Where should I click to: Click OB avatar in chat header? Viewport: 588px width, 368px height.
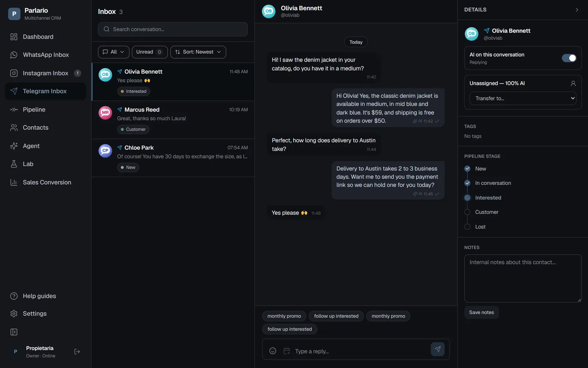pyautogui.click(x=269, y=11)
